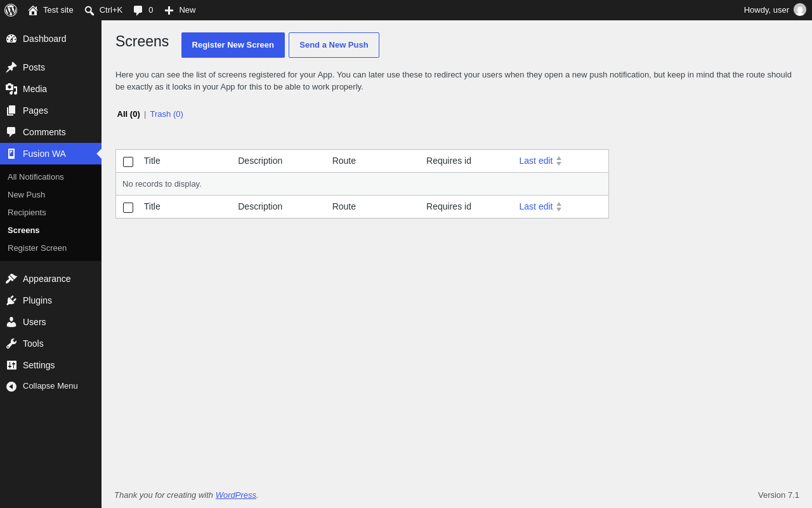Click the comments bubble icon in admin bar
The width and height of the screenshot is (812, 508).
click(x=138, y=10)
